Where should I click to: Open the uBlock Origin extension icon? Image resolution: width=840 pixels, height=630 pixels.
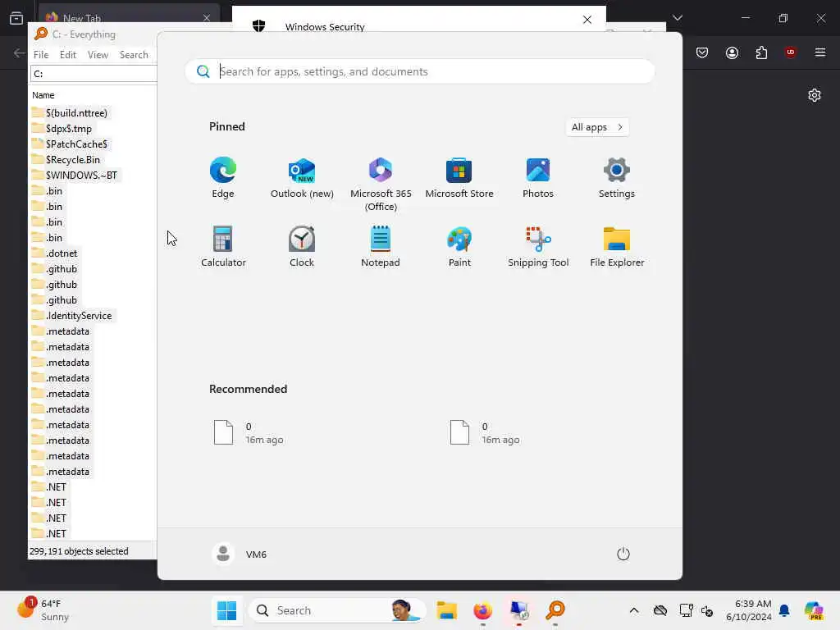click(790, 52)
